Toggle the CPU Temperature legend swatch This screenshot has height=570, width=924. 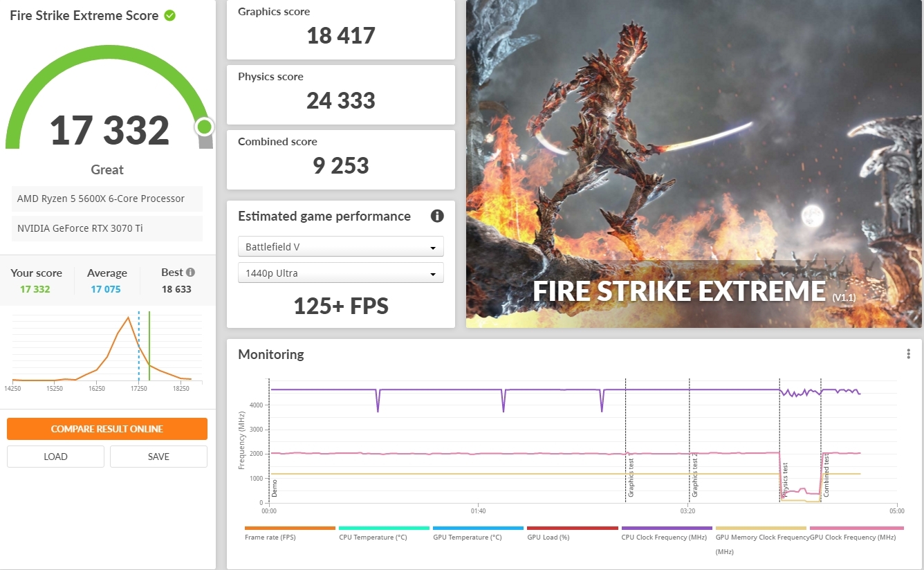[x=384, y=528]
